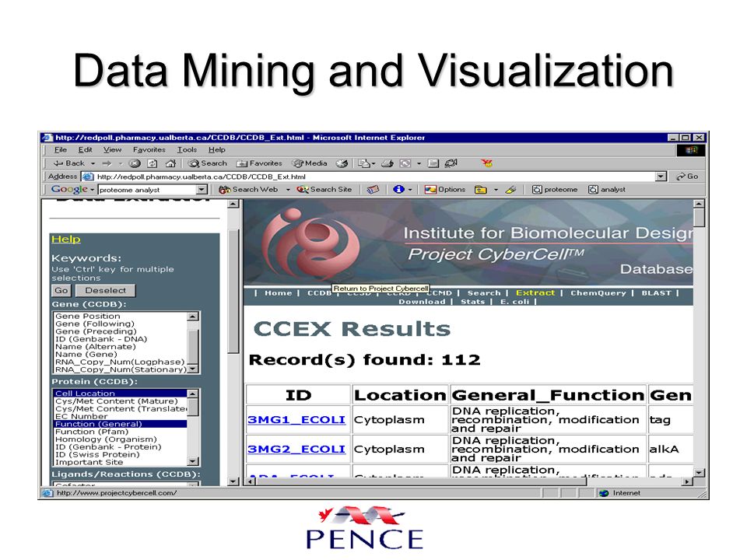Open the View menu
The height and width of the screenshot is (560, 747).
click(112, 149)
